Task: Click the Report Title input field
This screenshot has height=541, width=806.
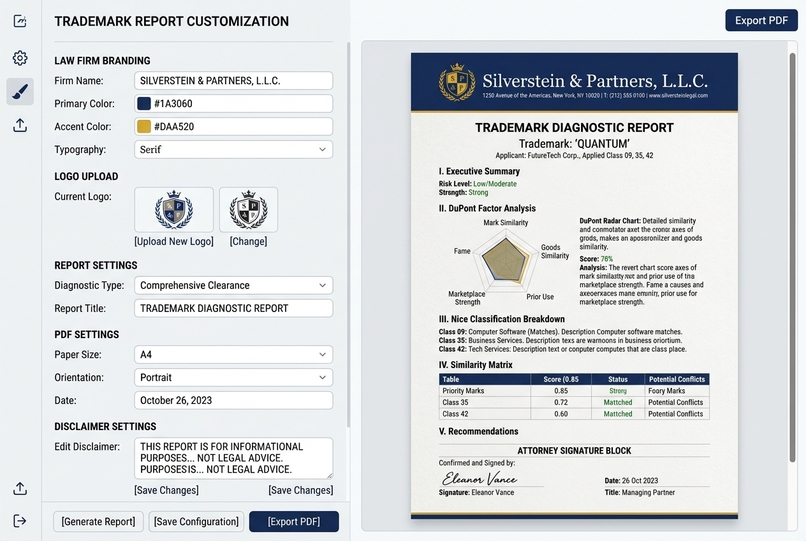Action: coord(233,309)
